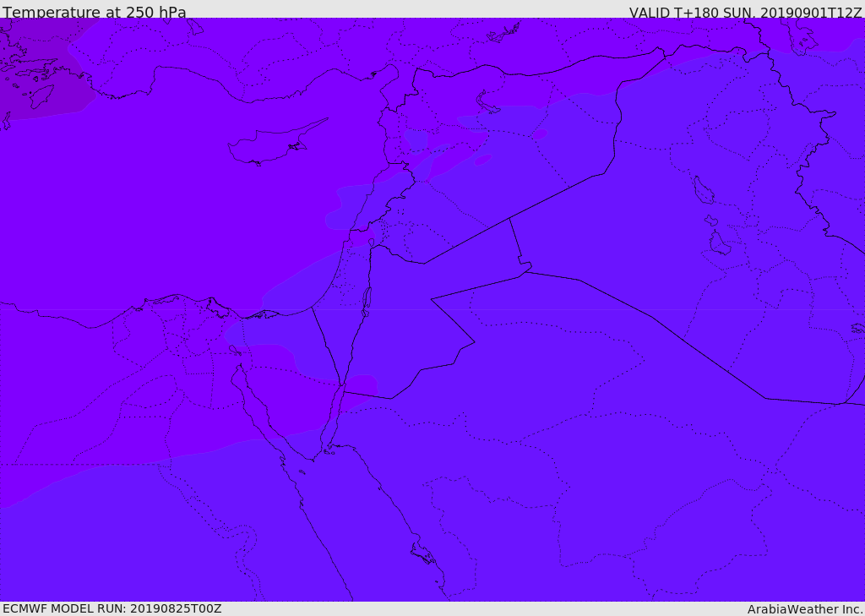Click the 'ECMWF MODEL RUN: 20190825T00Z' text
This screenshot has width=865, height=616.
tap(112, 608)
